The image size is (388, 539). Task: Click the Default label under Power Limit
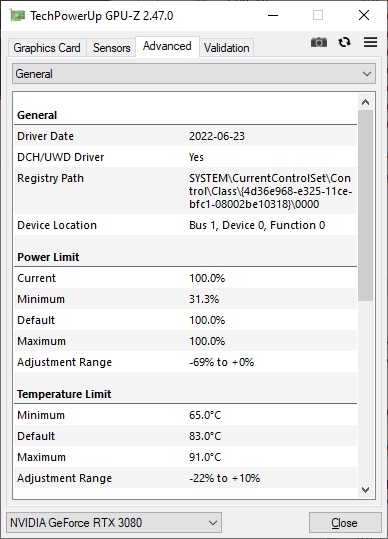36,320
